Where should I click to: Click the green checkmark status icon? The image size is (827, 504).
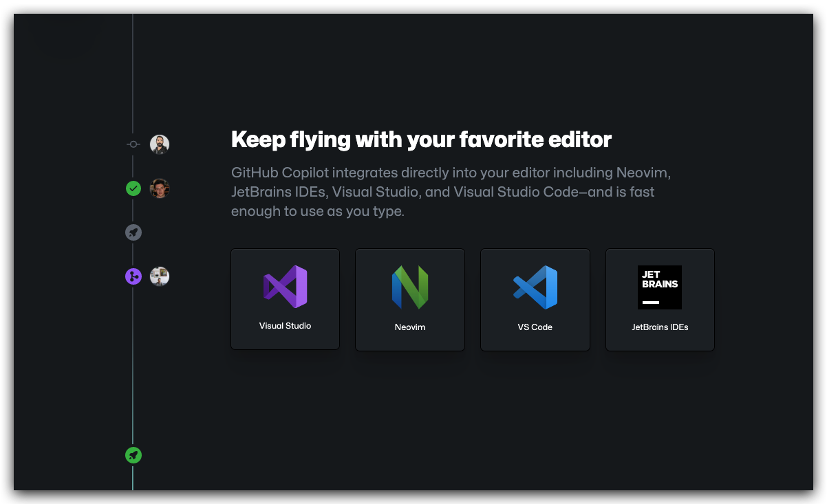[133, 188]
